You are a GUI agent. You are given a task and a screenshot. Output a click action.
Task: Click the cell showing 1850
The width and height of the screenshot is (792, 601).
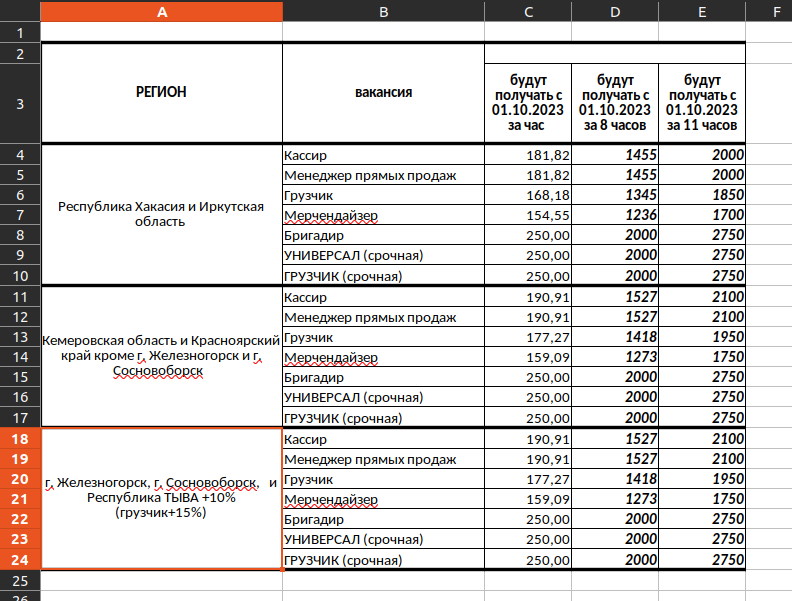click(x=702, y=195)
